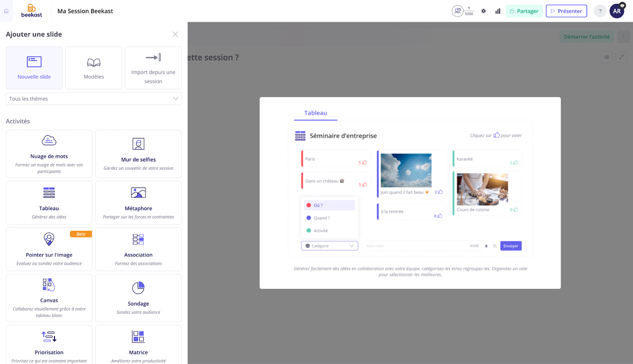The width and height of the screenshot is (633, 364).
Task: Close the Ajouter une slide panel
Action: click(x=175, y=34)
